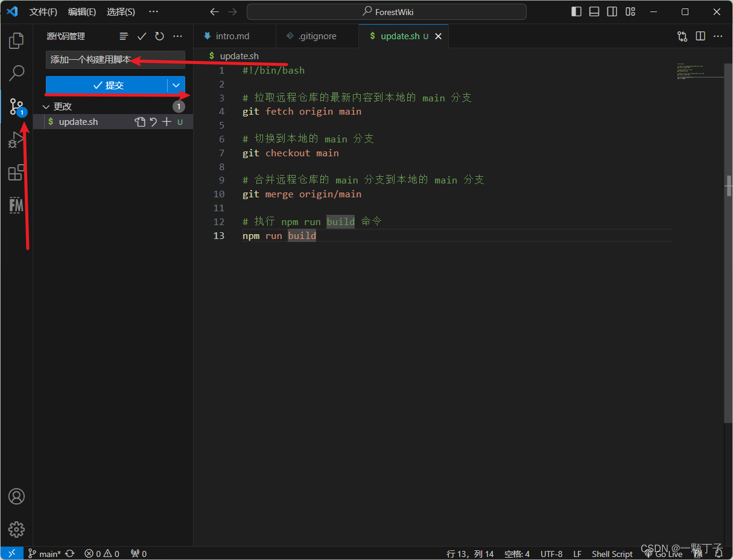Open the 文件(F) menu

click(x=42, y=11)
